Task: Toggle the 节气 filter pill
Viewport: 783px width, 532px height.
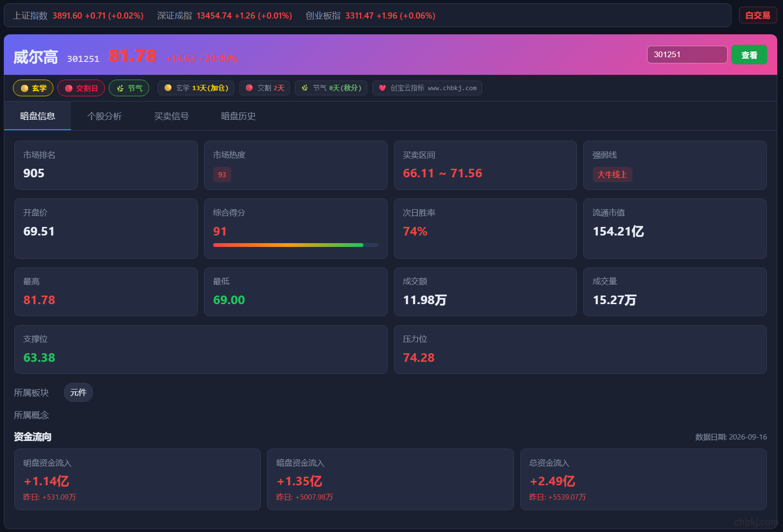Action: pos(129,88)
